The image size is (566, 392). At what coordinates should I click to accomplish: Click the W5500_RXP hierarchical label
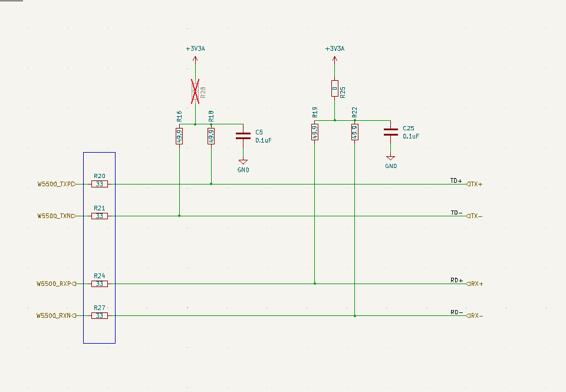(57, 284)
